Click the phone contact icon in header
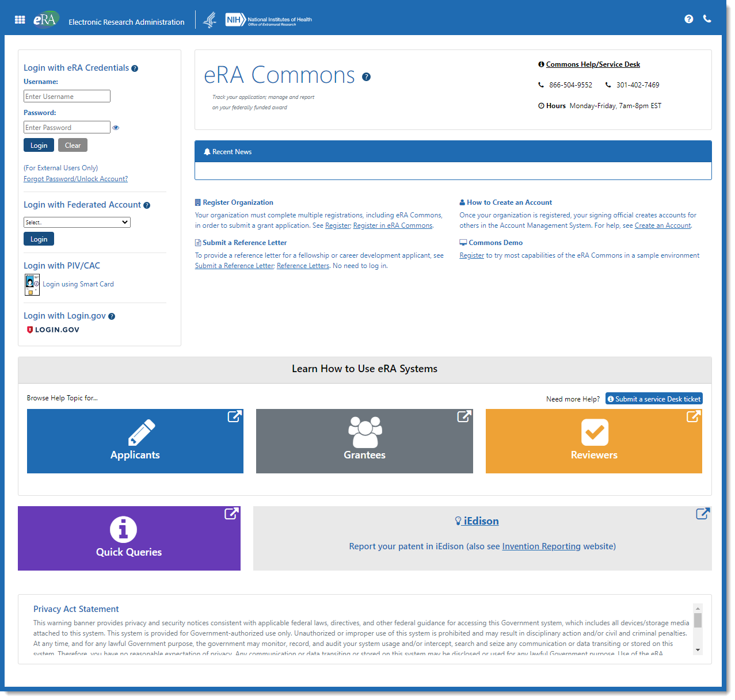Image resolution: width=735 pixels, height=700 pixels. 707,19
